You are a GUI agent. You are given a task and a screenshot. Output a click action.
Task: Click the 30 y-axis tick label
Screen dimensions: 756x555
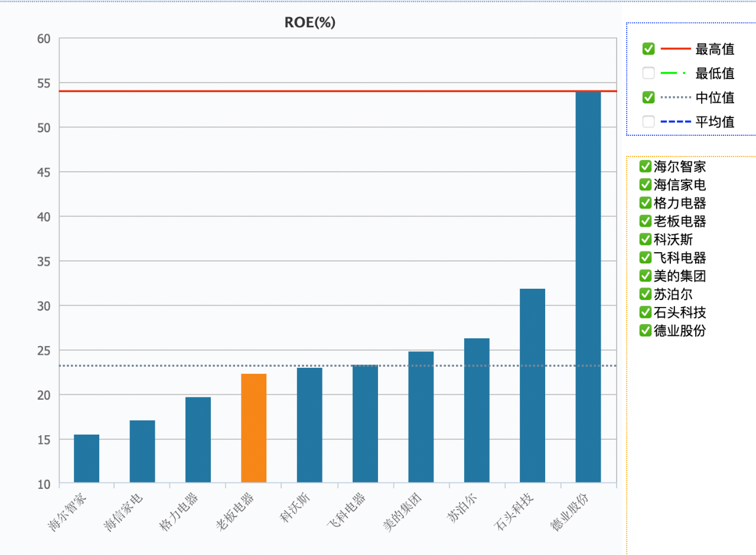(44, 306)
